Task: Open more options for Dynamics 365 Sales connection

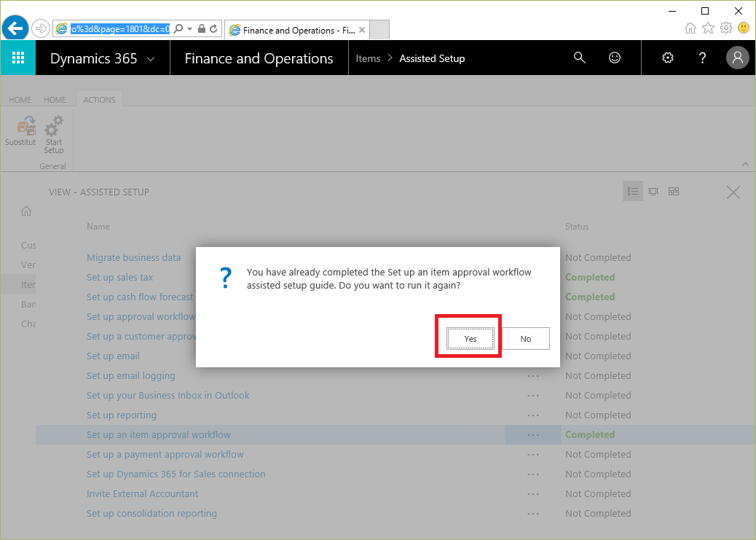Action: coord(533,475)
